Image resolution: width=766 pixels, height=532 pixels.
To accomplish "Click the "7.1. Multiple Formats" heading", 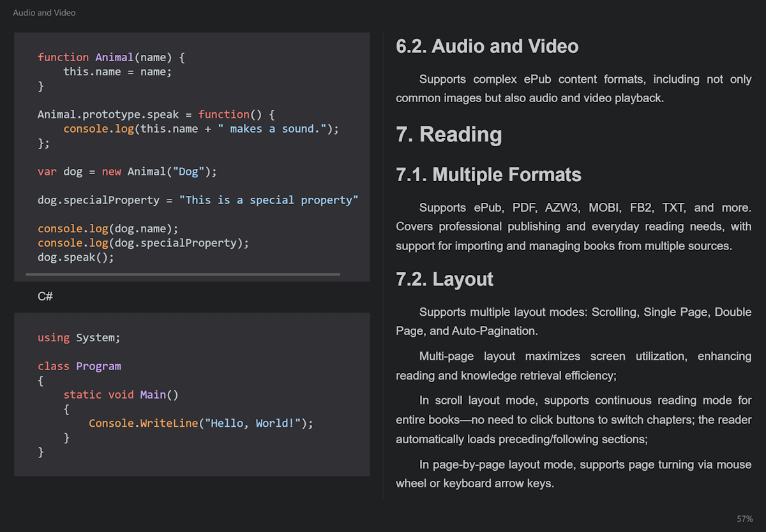I will [x=488, y=175].
